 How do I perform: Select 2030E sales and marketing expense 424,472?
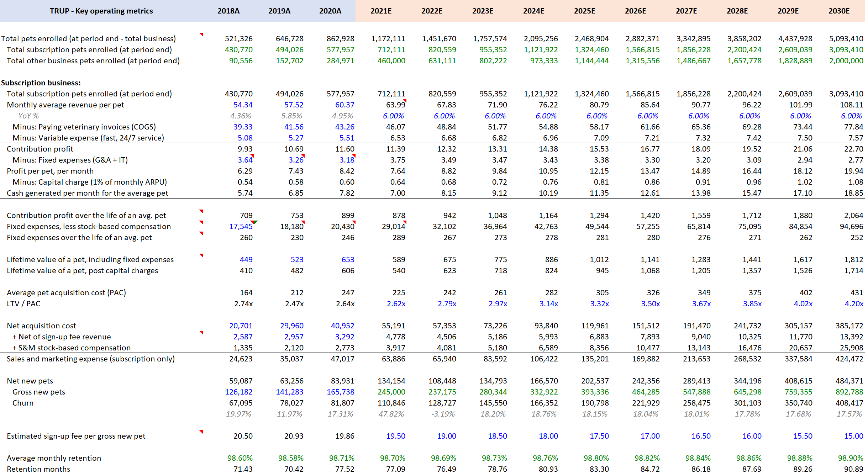click(x=849, y=359)
